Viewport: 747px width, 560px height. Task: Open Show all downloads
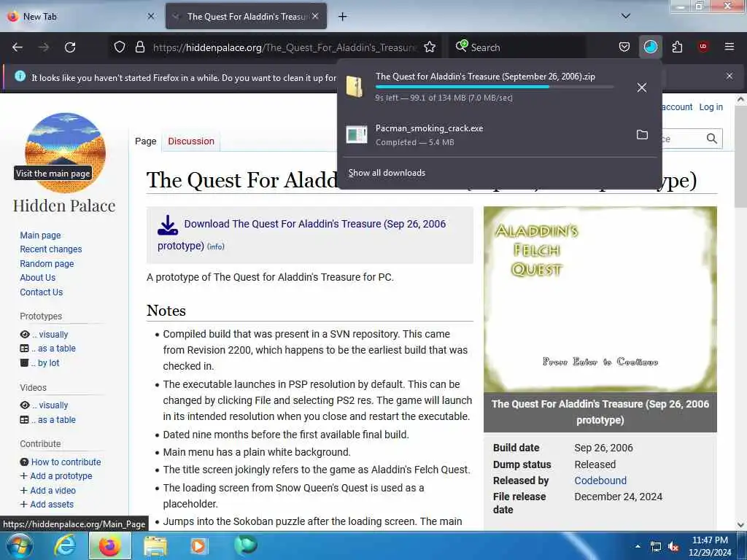tap(387, 173)
